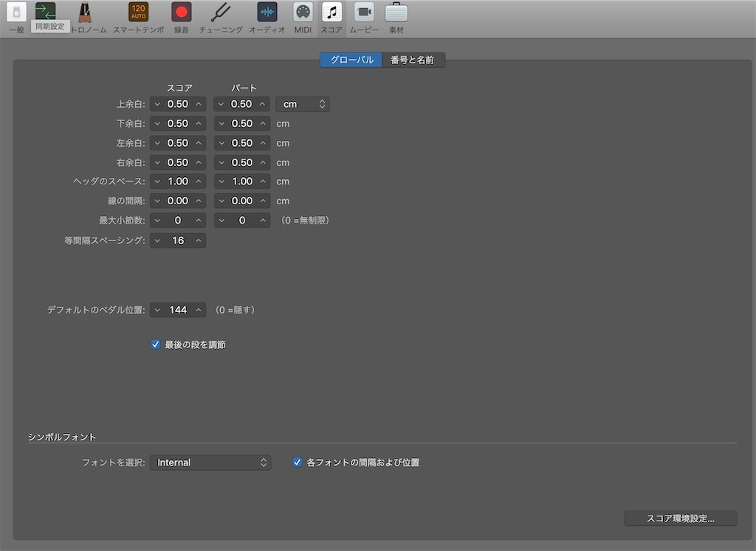Switch to the グローバル tab

tap(351, 60)
